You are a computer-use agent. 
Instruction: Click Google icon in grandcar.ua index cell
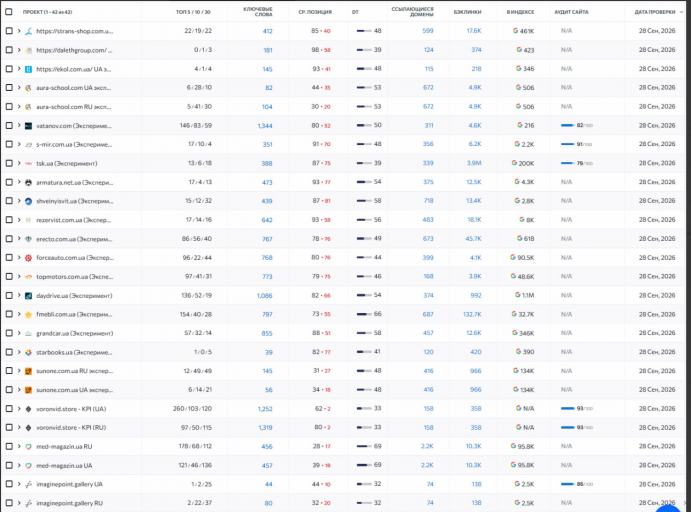tap(515, 333)
